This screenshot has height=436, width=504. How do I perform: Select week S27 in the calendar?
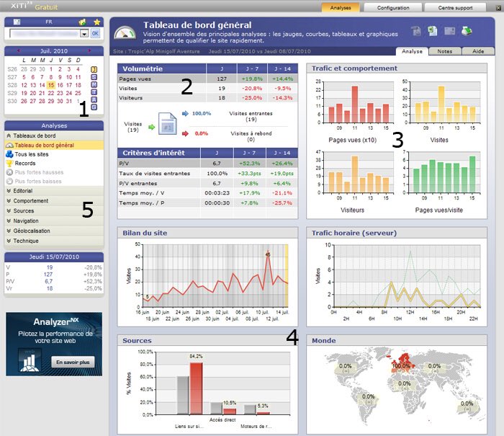tap(12, 77)
